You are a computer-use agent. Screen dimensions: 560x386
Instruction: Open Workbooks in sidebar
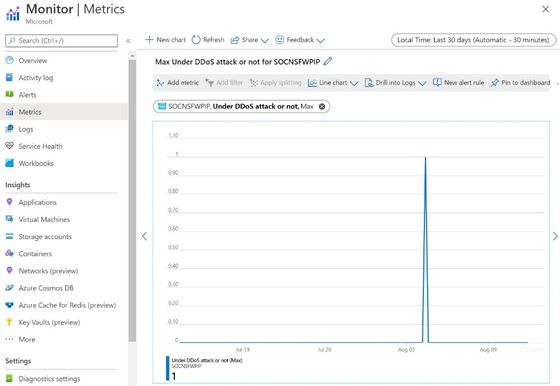point(36,163)
